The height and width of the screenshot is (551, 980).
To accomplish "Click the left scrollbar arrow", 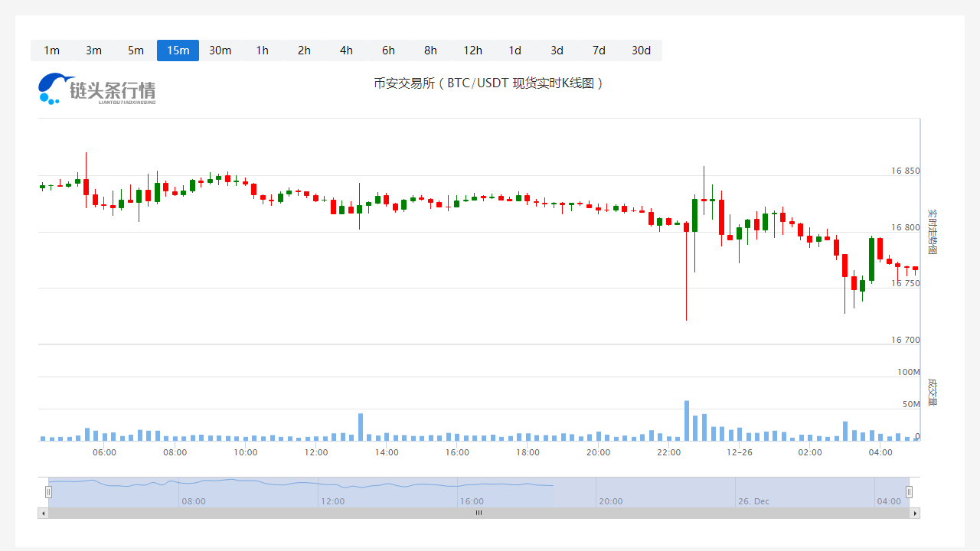I will [43, 513].
